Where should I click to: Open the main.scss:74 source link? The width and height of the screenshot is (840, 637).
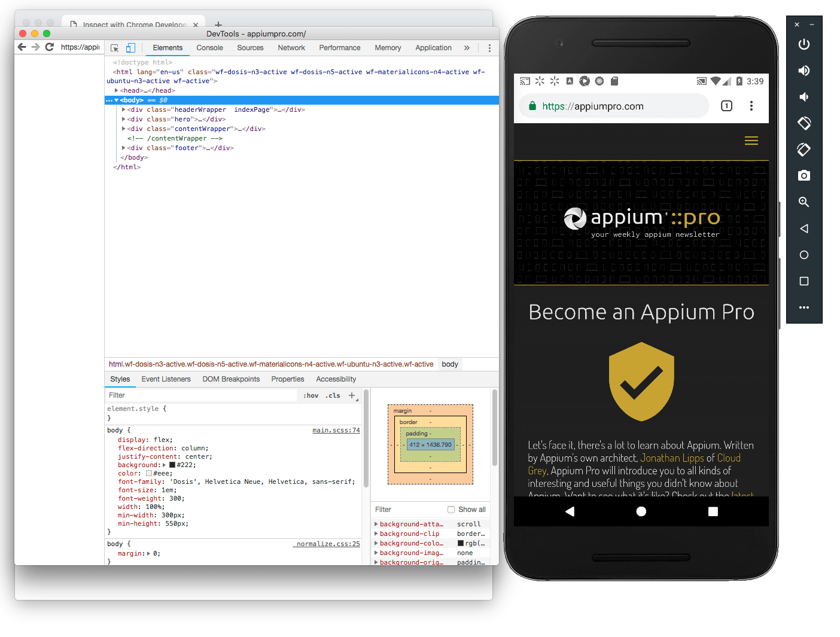tap(336, 430)
